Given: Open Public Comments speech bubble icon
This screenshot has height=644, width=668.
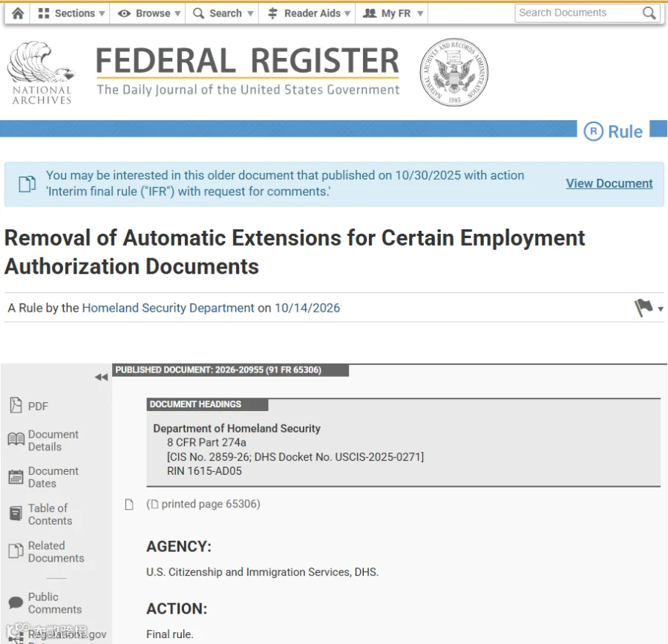Looking at the screenshot, I should pos(16,602).
